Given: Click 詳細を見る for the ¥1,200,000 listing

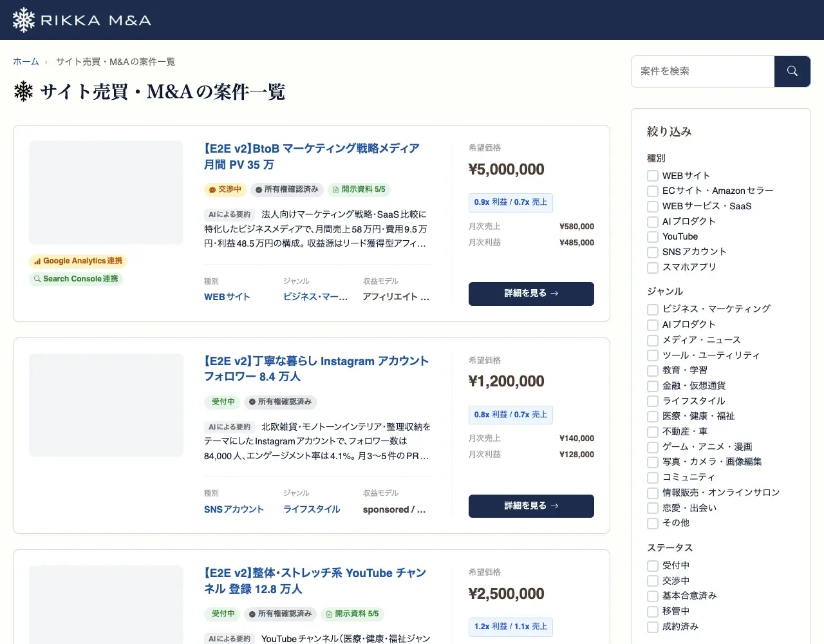Looking at the screenshot, I should 531,506.
